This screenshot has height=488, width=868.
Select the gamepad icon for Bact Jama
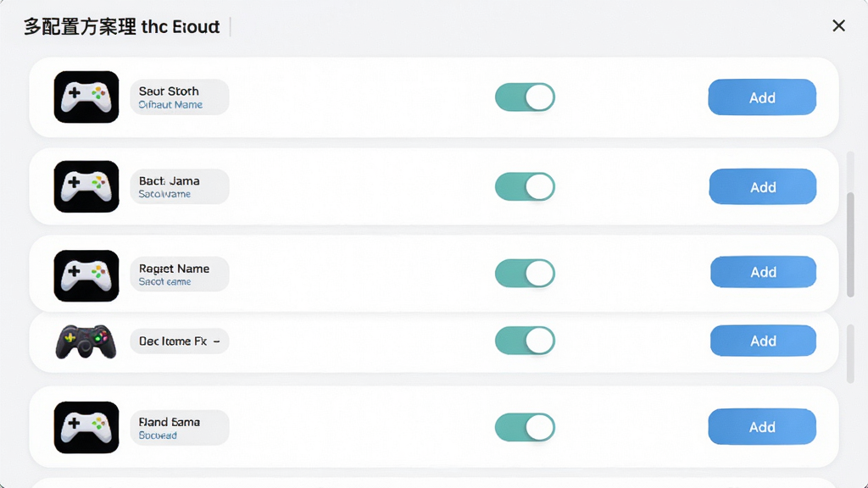click(86, 186)
